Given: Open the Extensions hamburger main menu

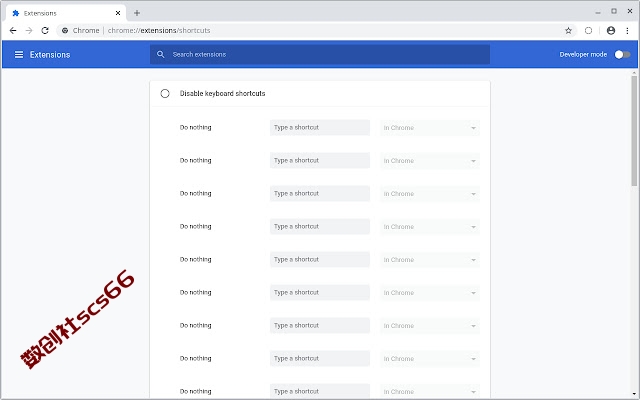Looking at the screenshot, I should pos(19,54).
